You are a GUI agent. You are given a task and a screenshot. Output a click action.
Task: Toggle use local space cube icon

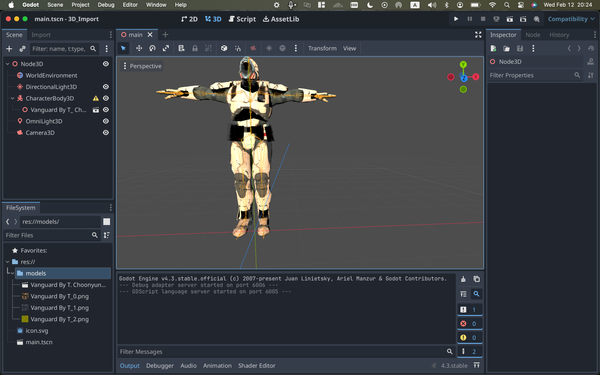(x=224, y=48)
